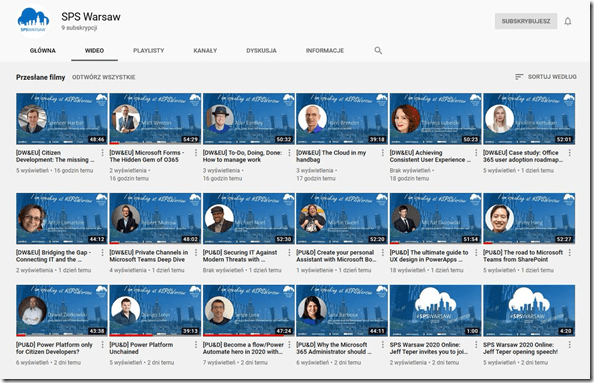Open thumbnail of video lasting 51:54

pyautogui.click(x=436, y=218)
